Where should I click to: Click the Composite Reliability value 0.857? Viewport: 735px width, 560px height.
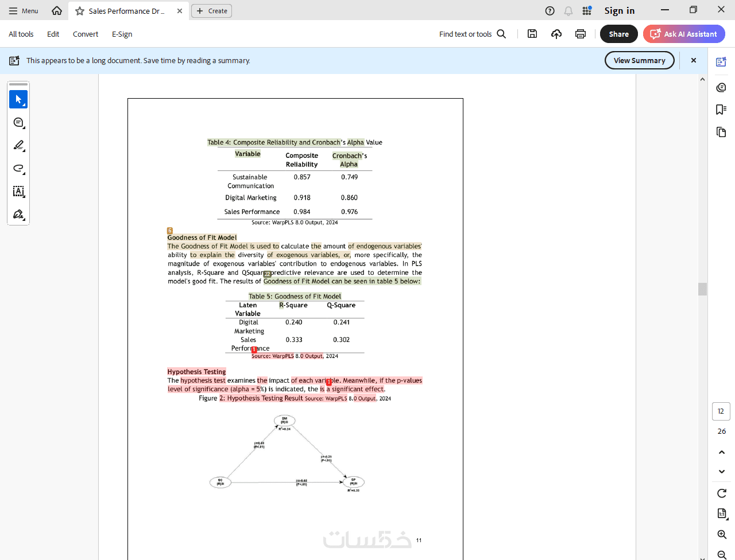pos(302,177)
